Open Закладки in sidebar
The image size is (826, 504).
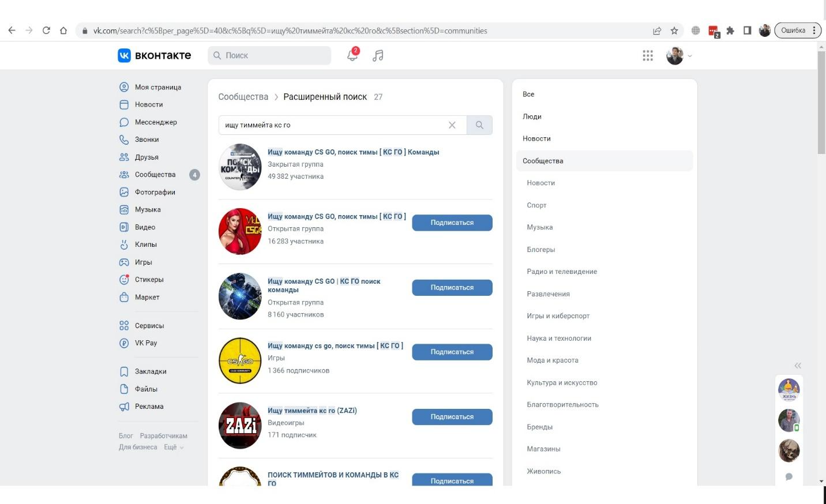(x=151, y=371)
